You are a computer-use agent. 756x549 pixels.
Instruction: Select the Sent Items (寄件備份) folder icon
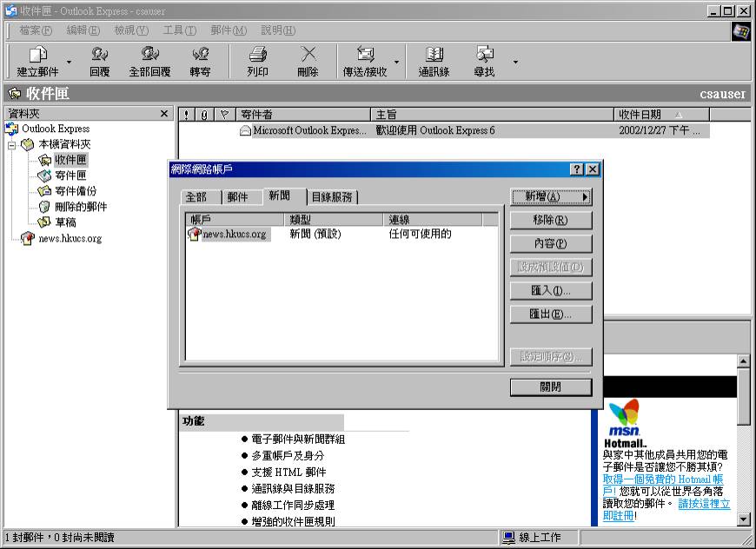(44, 191)
